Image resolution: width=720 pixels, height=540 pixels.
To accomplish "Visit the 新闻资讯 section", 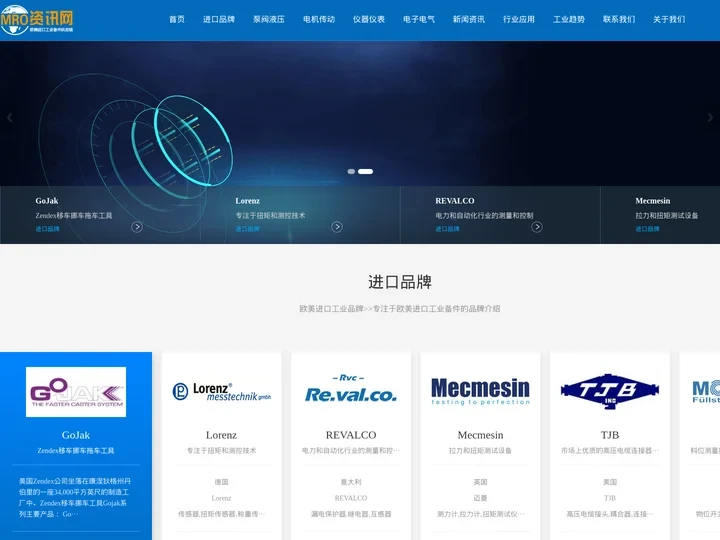I will 469,19.
